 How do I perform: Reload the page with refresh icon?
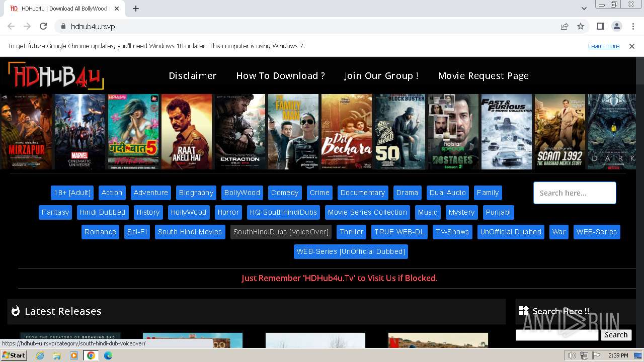point(43,26)
